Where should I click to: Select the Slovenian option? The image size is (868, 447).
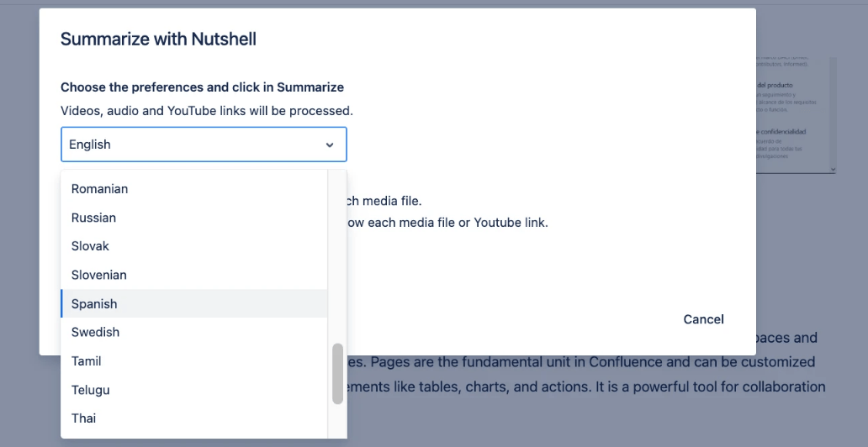coord(98,275)
